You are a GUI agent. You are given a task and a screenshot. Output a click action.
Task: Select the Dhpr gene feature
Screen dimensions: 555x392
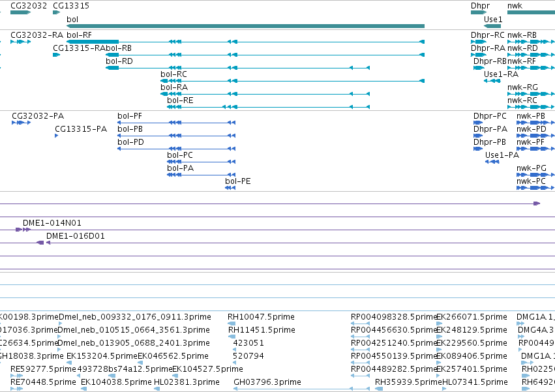click(x=479, y=12)
